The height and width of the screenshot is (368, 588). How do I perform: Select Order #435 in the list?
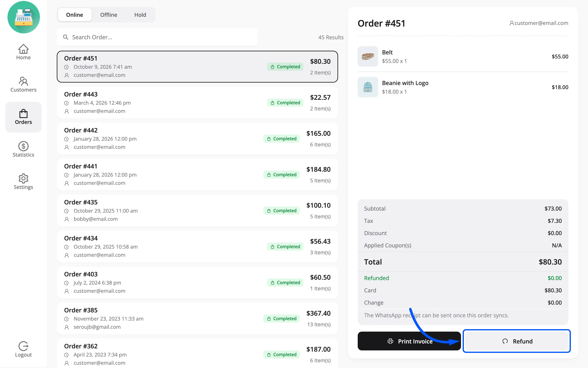pyautogui.click(x=197, y=211)
